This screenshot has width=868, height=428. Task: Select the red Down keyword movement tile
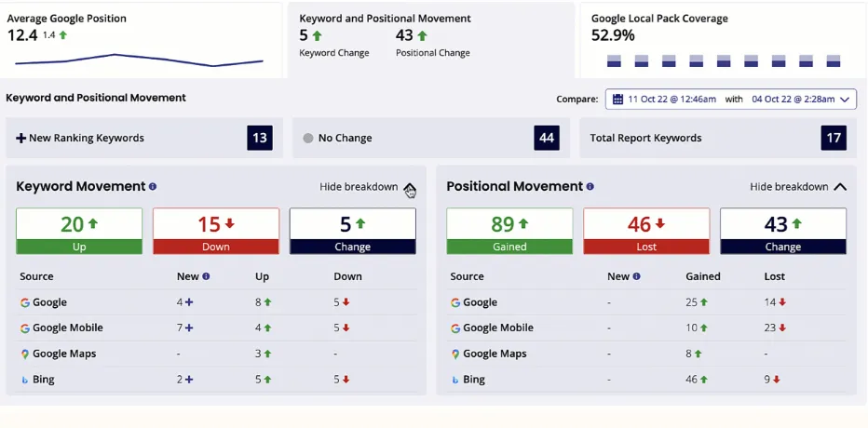pyautogui.click(x=215, y=231)
